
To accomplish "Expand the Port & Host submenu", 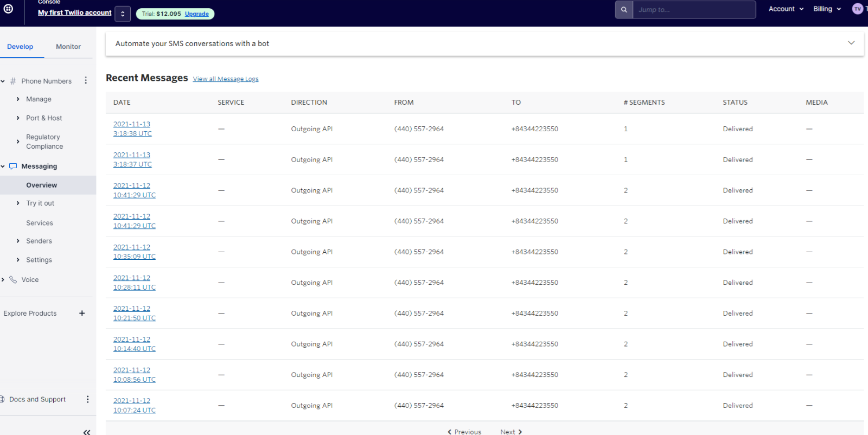I will pyautogui.click(x=18, y=118).
